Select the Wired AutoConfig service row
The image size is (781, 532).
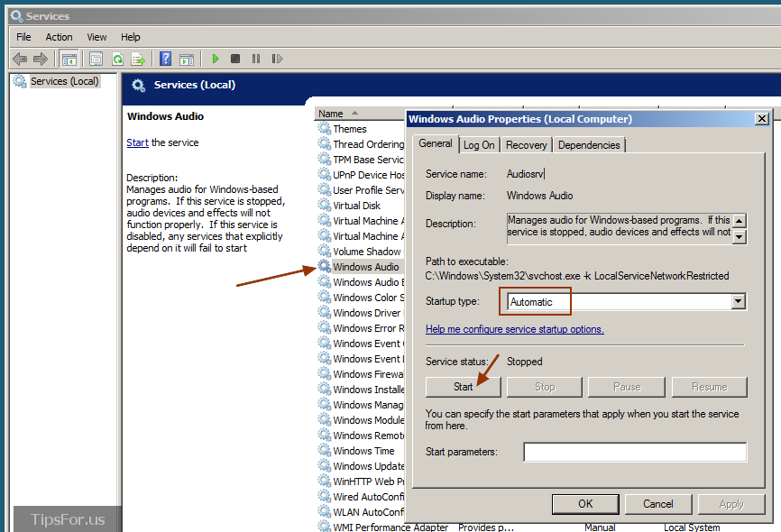point(361,497)
